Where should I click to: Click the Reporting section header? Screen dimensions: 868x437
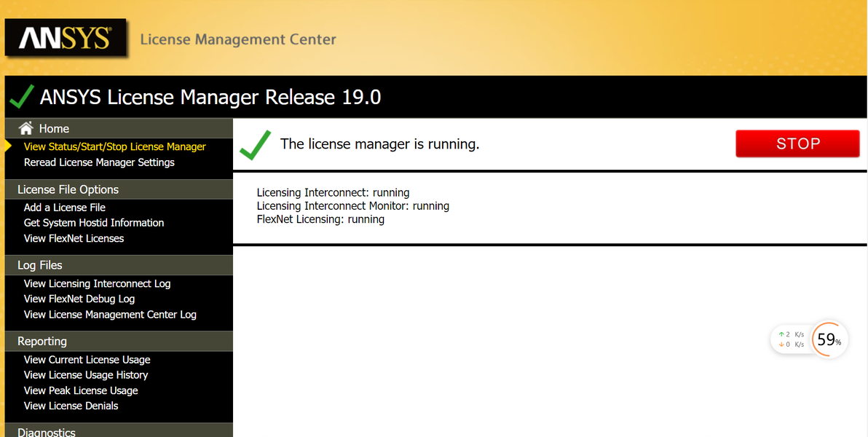(119, 341)
